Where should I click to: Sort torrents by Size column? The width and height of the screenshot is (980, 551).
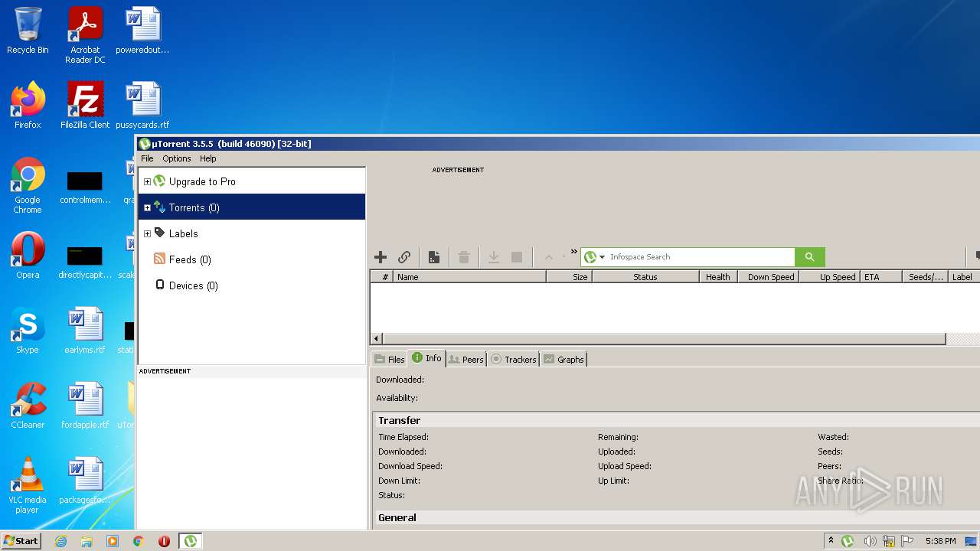pyautogui.click(x=569, y=277)
